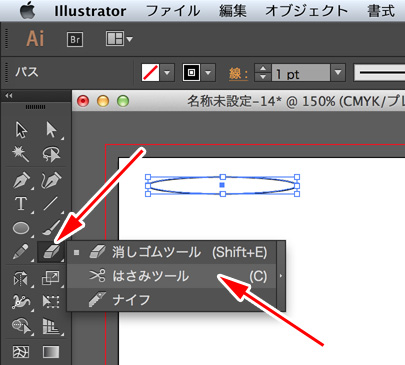Open the stroke weight dropdown
Viewport: 405px width, 365px height.
point(338,72)
